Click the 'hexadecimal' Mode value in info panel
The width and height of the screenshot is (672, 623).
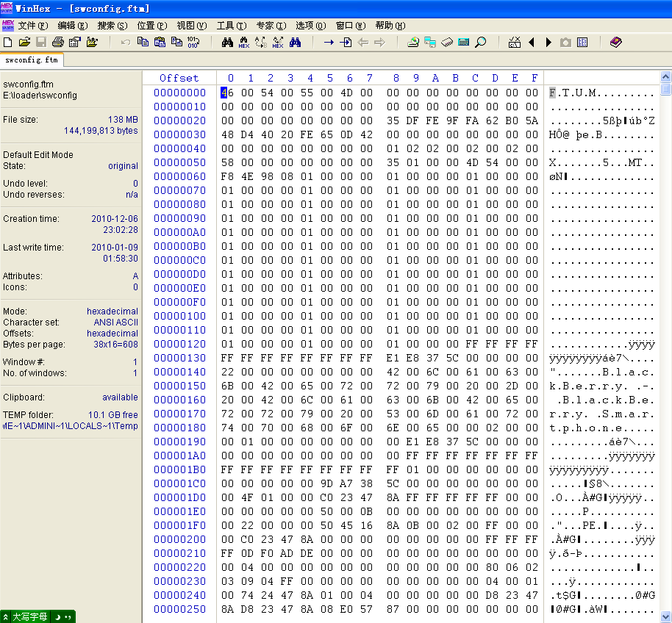click(112, 311)
